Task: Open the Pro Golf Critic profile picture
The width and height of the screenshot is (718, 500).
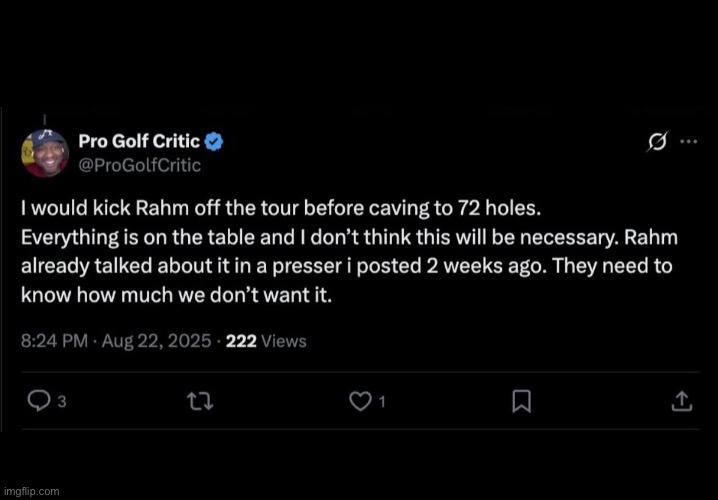Action: [x=45, y=153]
